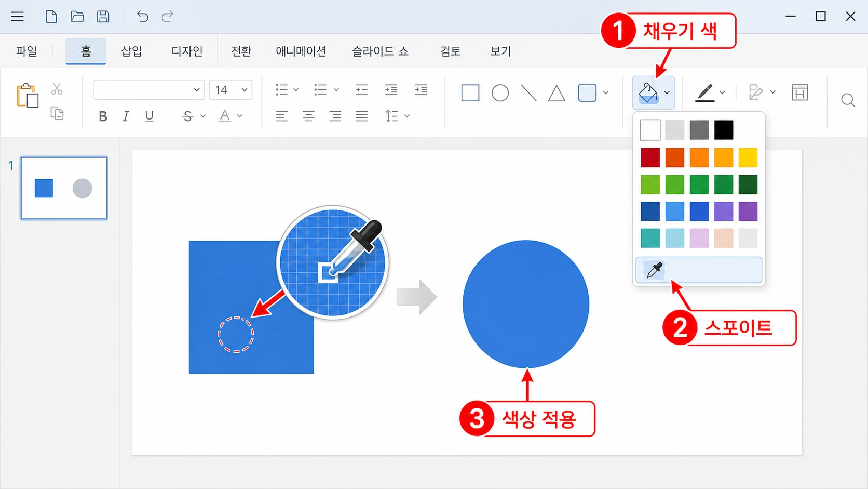Viewport: 868px width, 489px height.
Task: Choose the dark red swatch
Action: pyautogui.click(x=650, y=157)
